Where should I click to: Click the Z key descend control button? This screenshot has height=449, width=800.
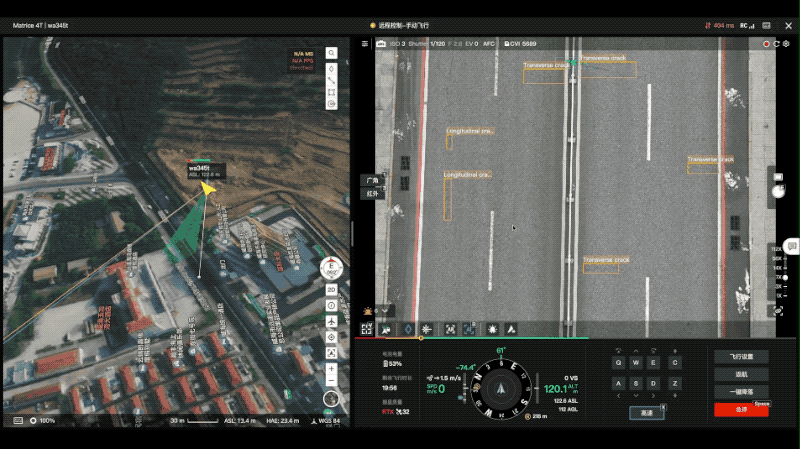(675, 383)
